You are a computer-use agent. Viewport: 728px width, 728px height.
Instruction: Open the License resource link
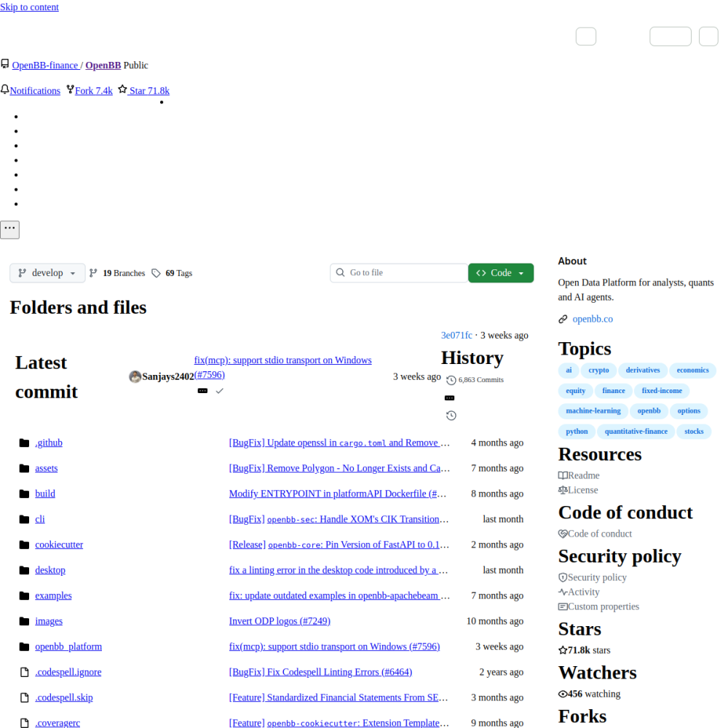click(578, 490)
